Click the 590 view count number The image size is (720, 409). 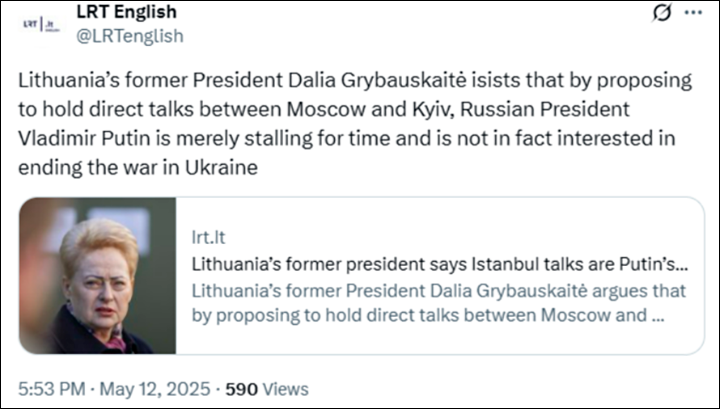click(241, 389)
